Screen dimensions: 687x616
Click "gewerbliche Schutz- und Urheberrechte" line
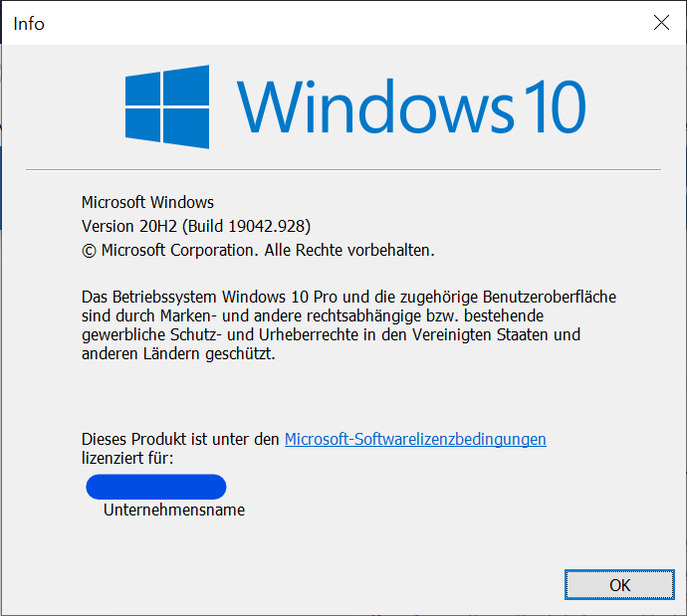click(331, 335)
